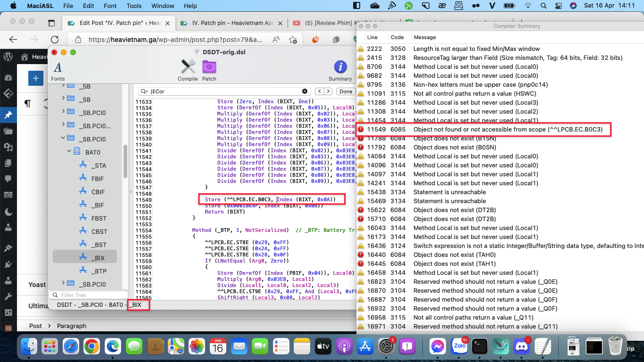Clear the search field text
The width and height of the screenshot is (644, 362).
(x=305, y=91)
